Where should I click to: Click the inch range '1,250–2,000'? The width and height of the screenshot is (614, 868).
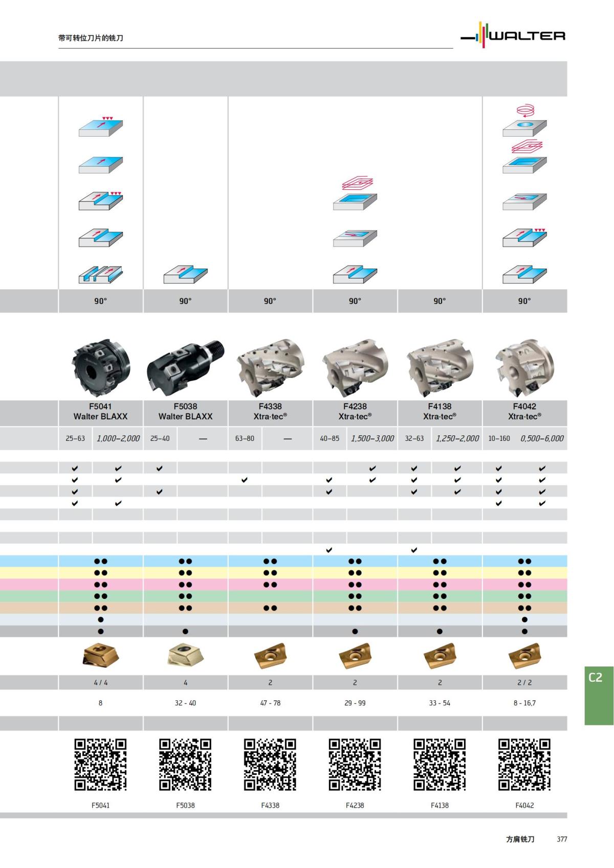click(457, 438)
